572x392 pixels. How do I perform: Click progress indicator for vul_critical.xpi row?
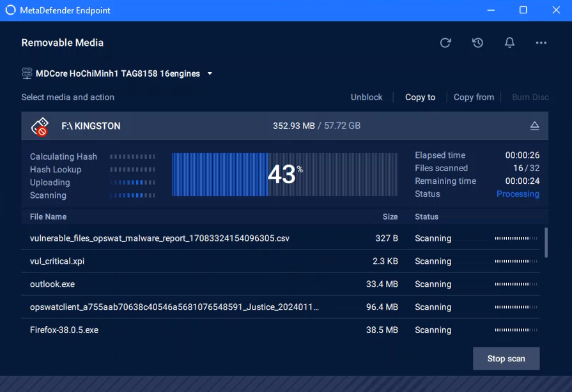[516, 261]
